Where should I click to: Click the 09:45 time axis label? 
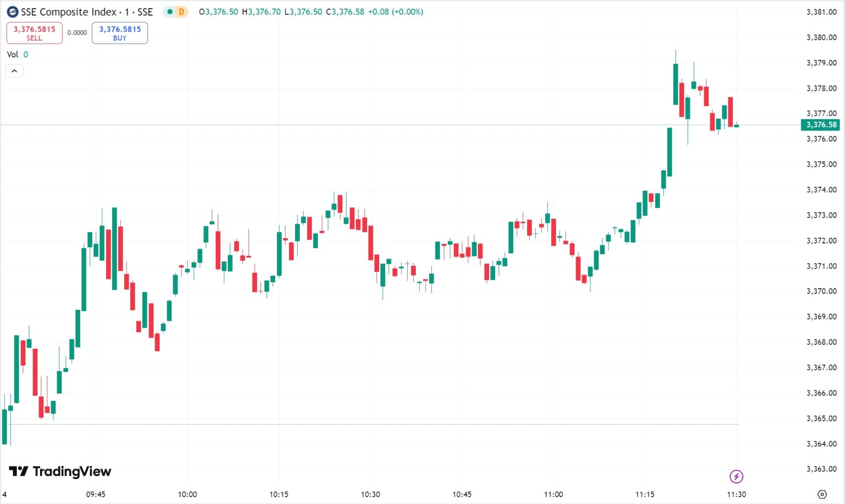coord(96,494)
